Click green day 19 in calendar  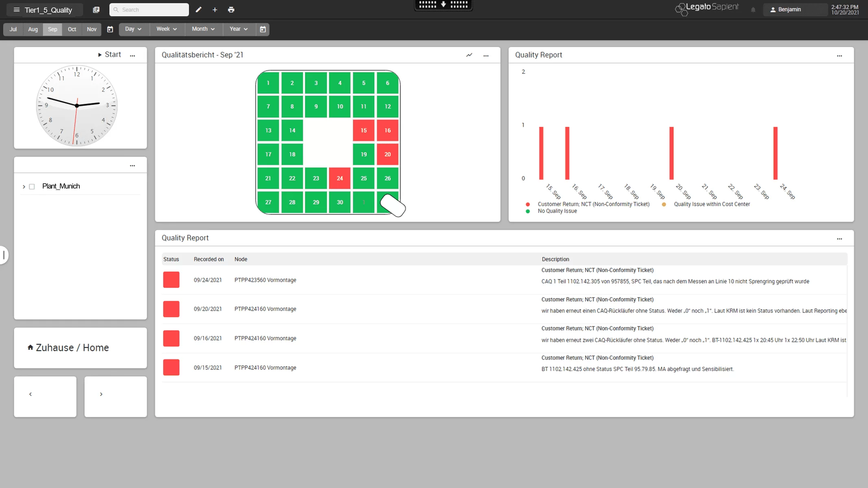click(364, 155)
